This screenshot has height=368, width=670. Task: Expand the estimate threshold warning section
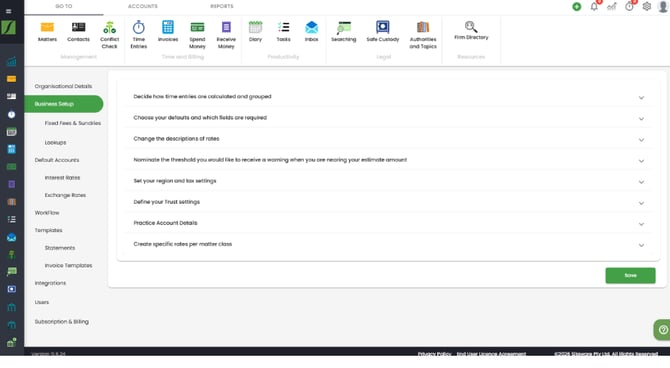coord(388,160)
